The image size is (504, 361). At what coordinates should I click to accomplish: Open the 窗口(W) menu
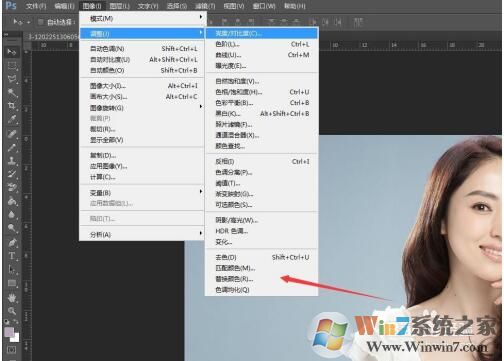(x=264, y=6)
